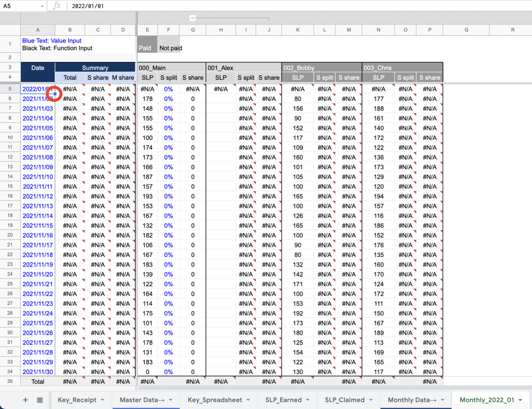Click the 003_Chris header cell
The height and width of the screenshot is (409, 532).
tap(403, 68)
